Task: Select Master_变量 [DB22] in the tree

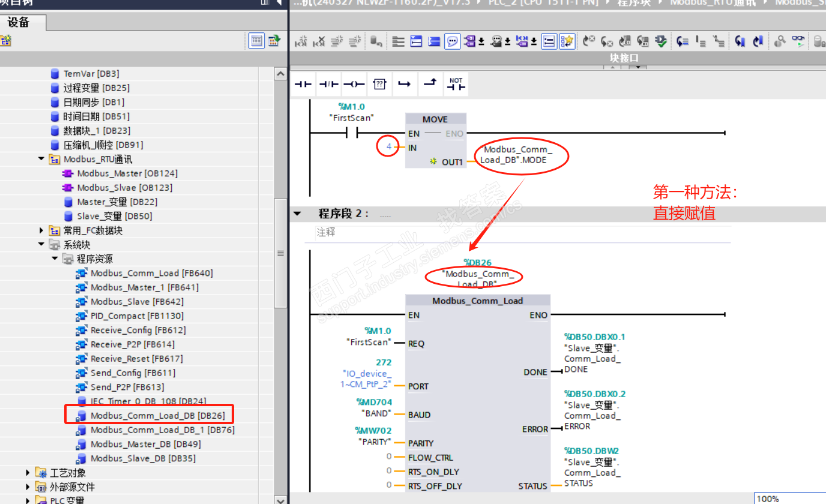Action: 117,202
